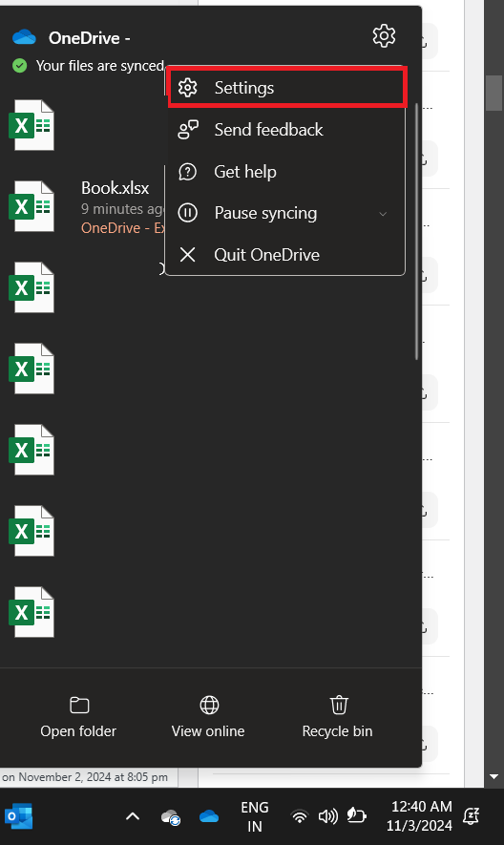Click the OneDrive cloud logo in header
The width and height of the screenshot is (504, 845).
click(24, 37)
